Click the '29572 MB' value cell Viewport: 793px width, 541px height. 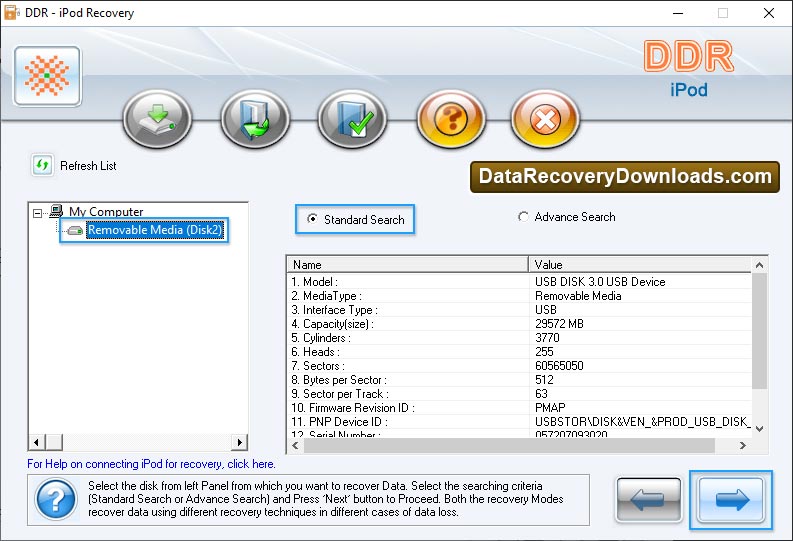click(x=559, y=324)
